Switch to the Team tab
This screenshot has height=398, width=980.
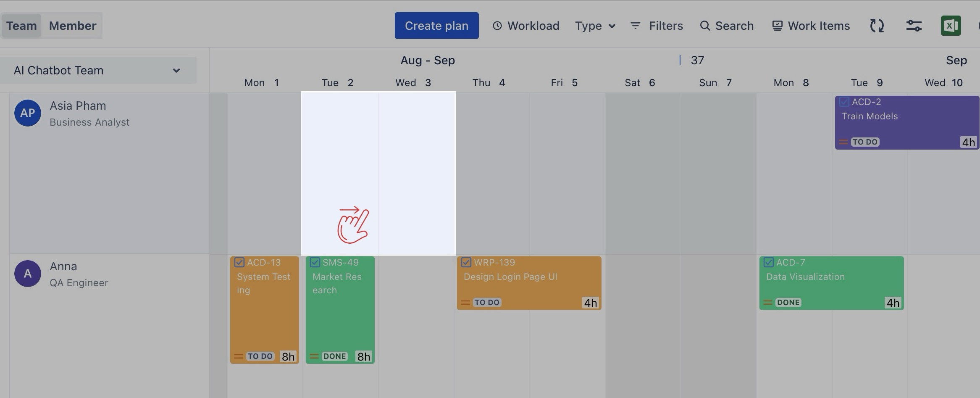coord(21,26)
